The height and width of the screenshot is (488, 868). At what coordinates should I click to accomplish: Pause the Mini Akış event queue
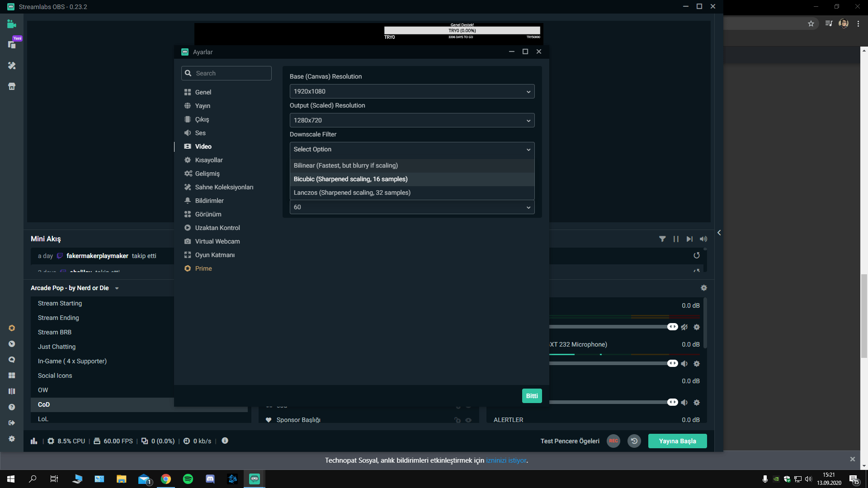tap(676, 239)
